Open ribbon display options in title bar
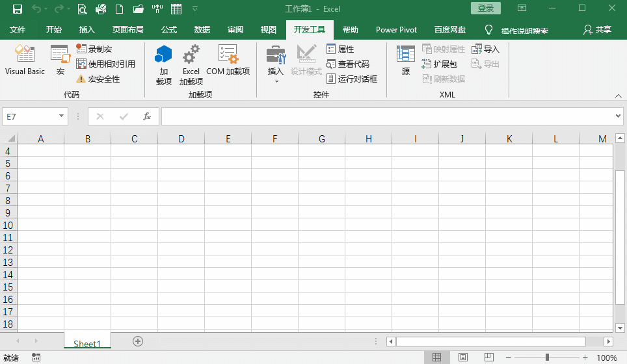627x364 pixels. point(522,8)
